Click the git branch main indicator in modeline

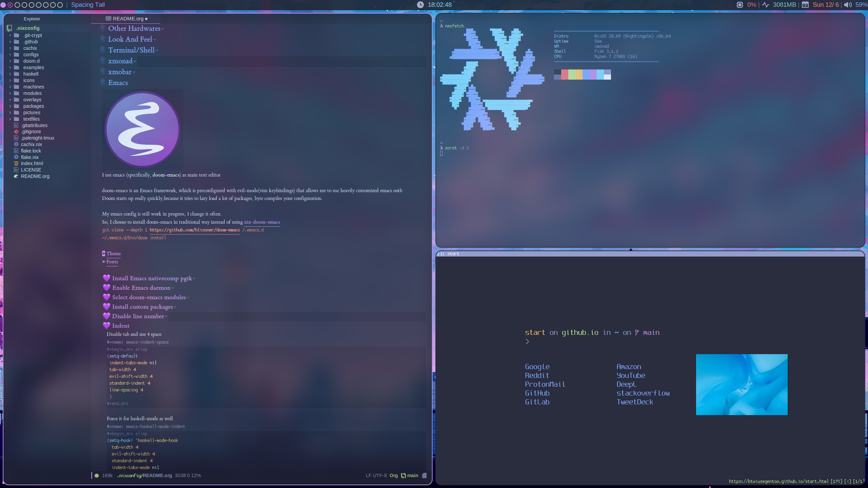(410, 475)
